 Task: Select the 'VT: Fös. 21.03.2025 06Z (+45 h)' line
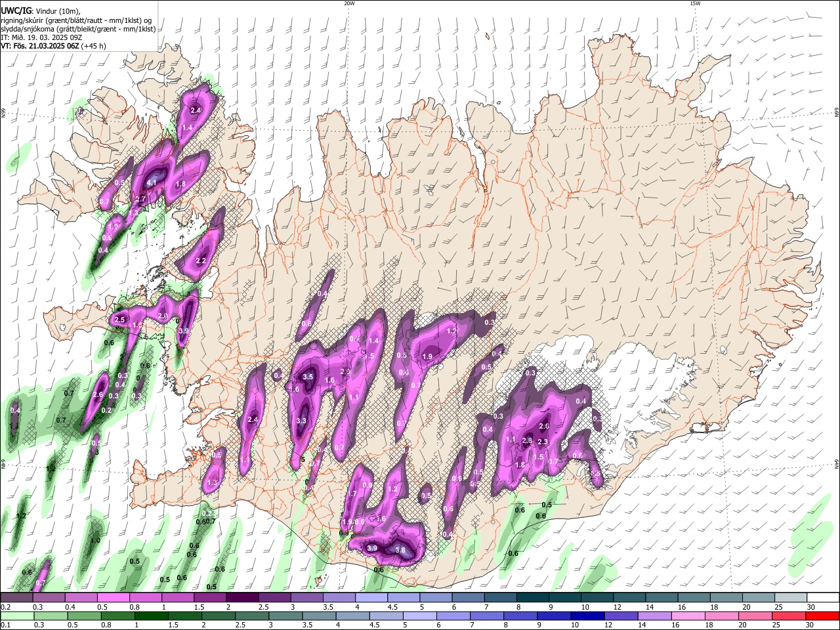click(53, 46)
